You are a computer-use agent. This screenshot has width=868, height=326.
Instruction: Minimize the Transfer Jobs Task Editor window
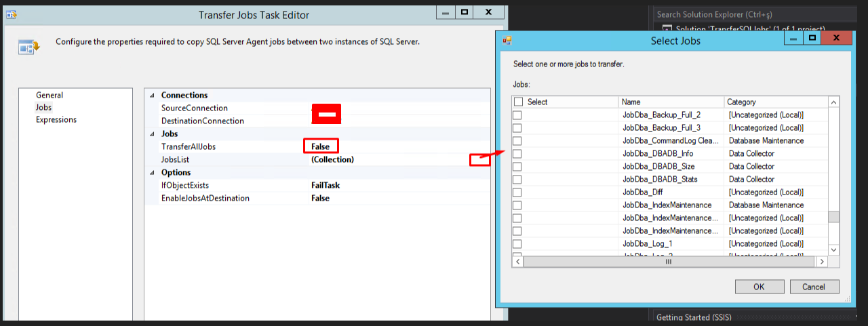click(445, 13)
